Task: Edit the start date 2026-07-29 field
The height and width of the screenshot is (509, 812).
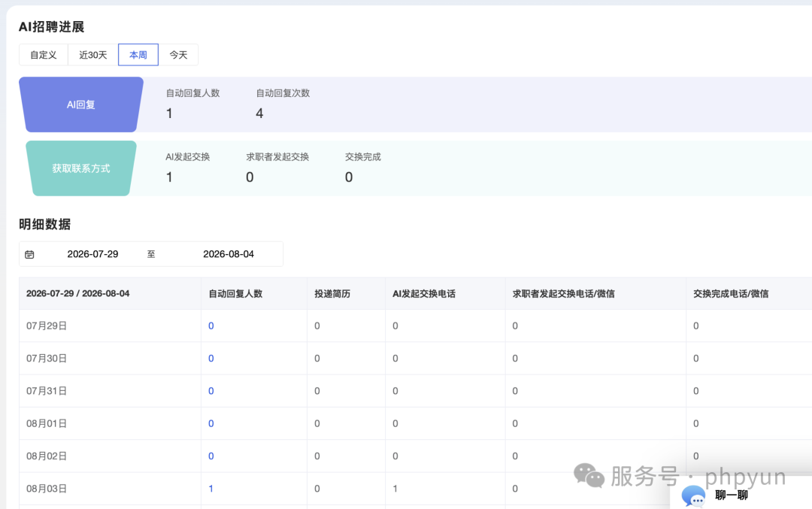Action: [92, 254]
